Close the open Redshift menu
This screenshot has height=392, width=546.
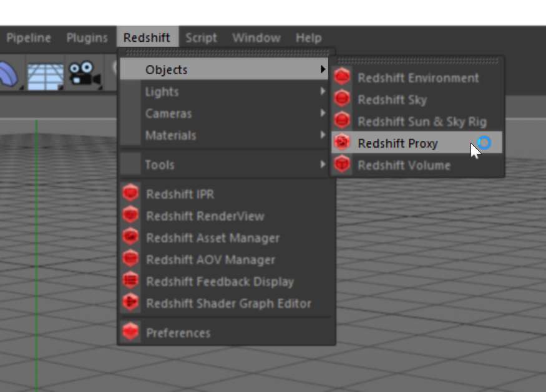point(147,37)
